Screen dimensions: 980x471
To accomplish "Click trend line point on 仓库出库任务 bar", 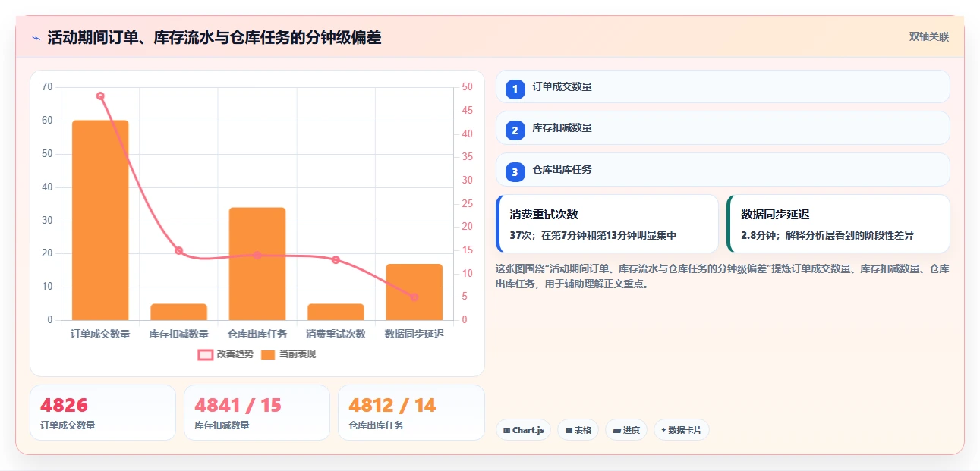I will (x=257, y=255).
